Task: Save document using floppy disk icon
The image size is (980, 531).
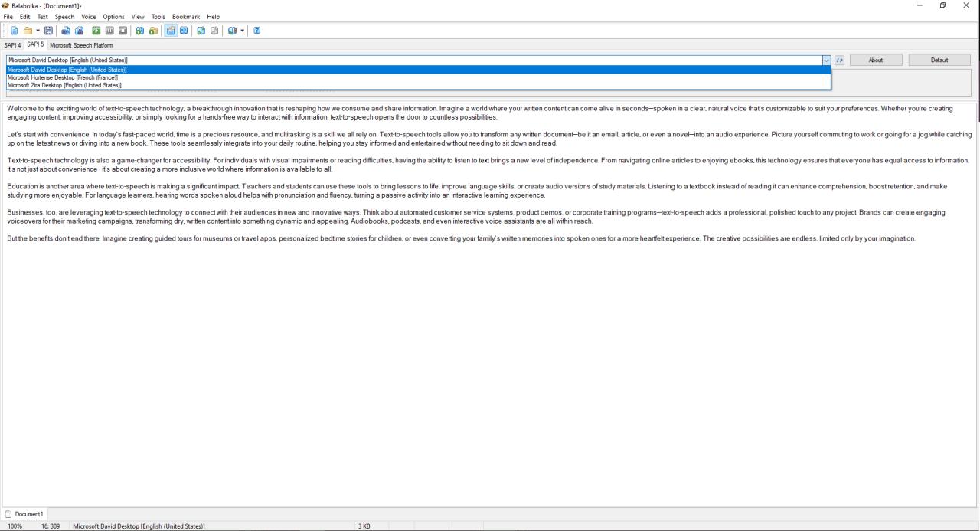Action: (48, 31)
